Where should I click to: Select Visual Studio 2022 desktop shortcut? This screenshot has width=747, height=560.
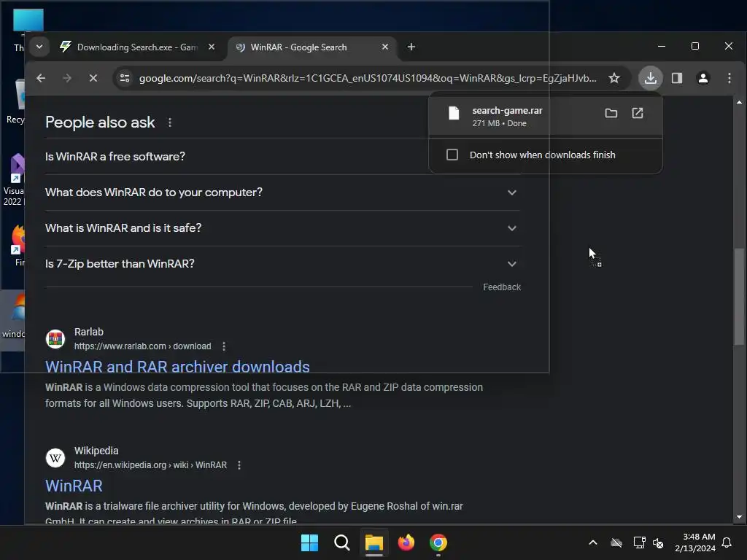[x=15, y=179]
